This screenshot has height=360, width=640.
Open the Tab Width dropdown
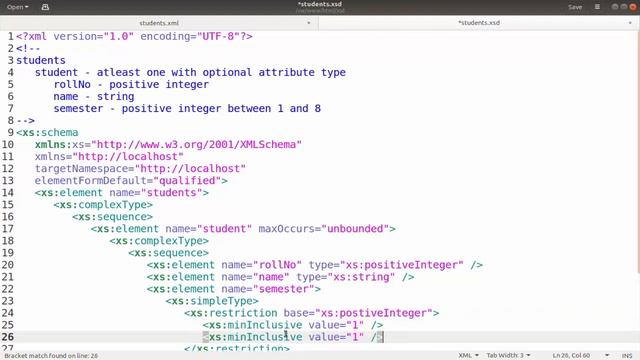pos(508,356)
